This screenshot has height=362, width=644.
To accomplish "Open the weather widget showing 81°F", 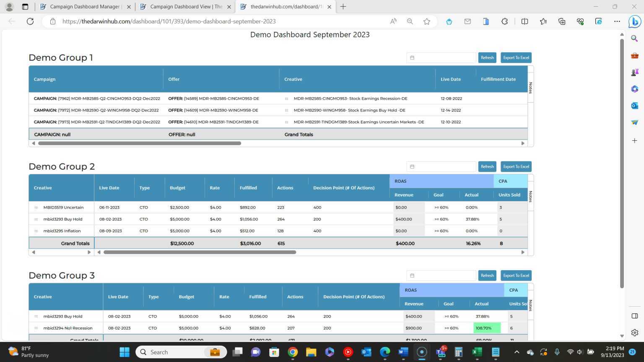I will click(x=29, y=352).
